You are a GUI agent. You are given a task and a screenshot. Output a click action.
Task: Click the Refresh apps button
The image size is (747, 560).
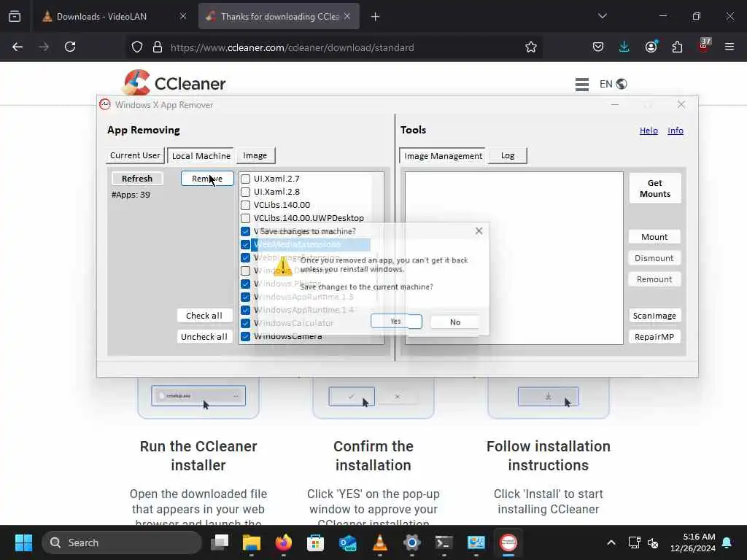(137, 179)
